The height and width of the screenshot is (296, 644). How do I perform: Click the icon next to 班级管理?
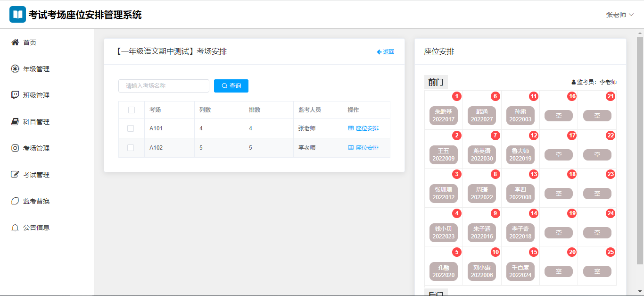15,95
